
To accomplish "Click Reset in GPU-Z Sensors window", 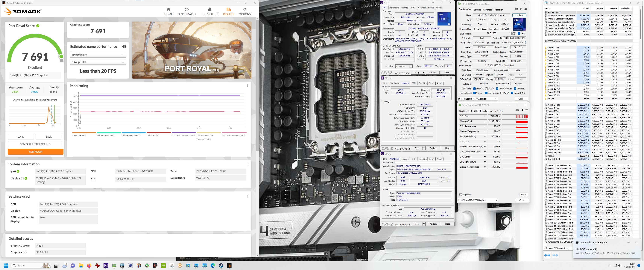I will pos(523,195).
